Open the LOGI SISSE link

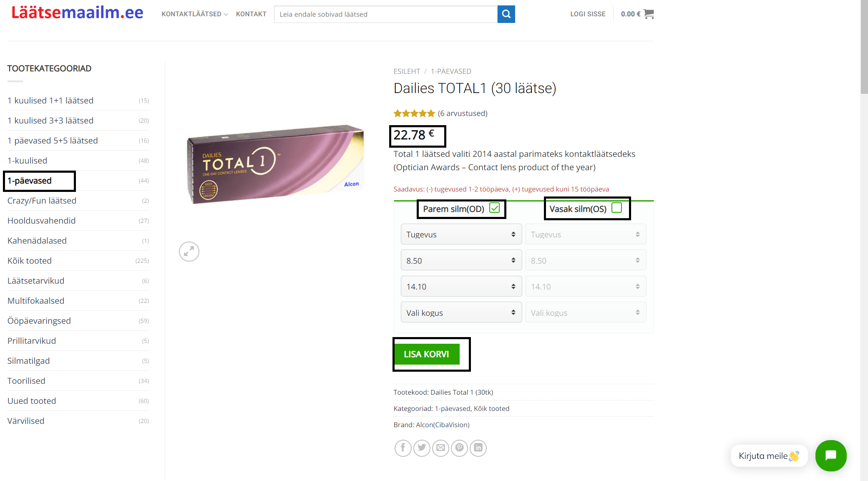tap(588, 14)
